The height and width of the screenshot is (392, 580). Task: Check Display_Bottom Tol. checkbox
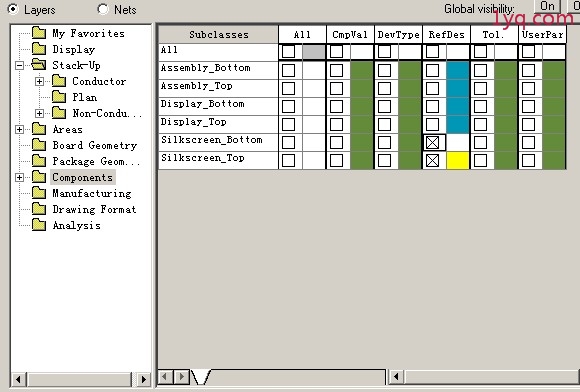coord(480,107)
